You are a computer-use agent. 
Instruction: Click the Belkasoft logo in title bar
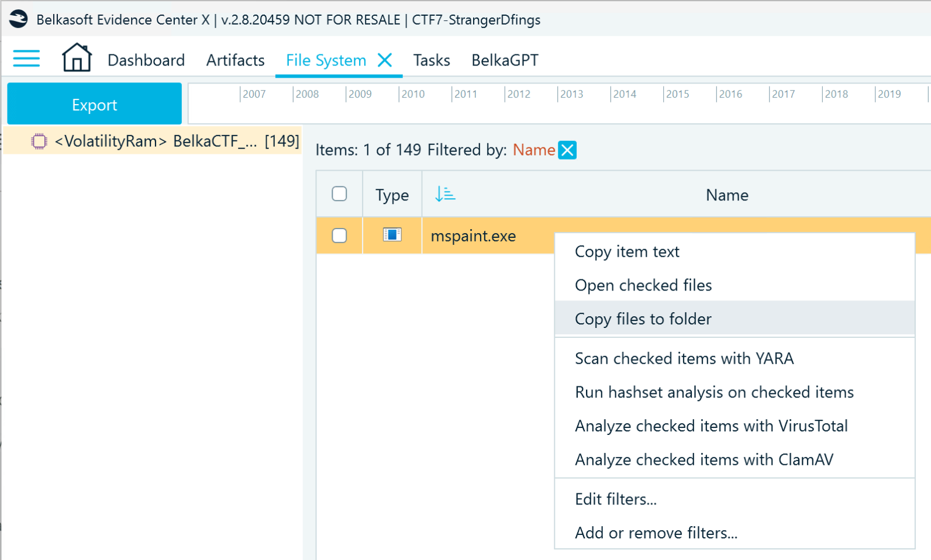pyautogui.click(x=18, y=19)
